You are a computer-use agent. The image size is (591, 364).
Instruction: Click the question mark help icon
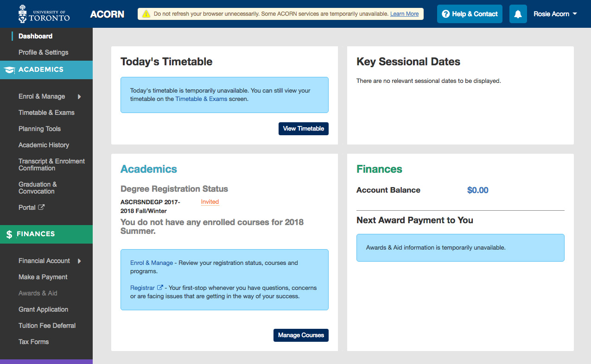(446, 14)
